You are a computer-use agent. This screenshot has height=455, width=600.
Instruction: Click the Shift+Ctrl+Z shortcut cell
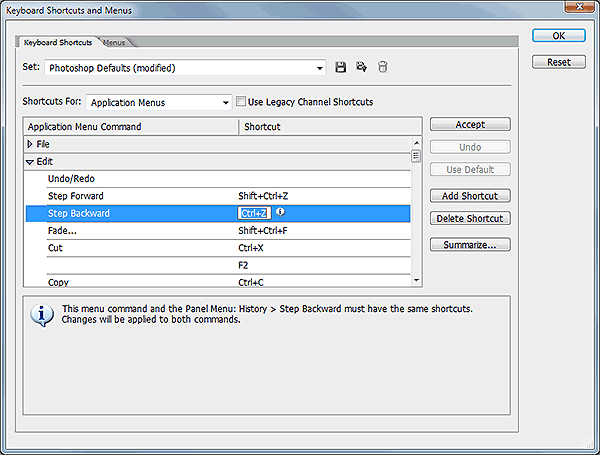(263, 196)
